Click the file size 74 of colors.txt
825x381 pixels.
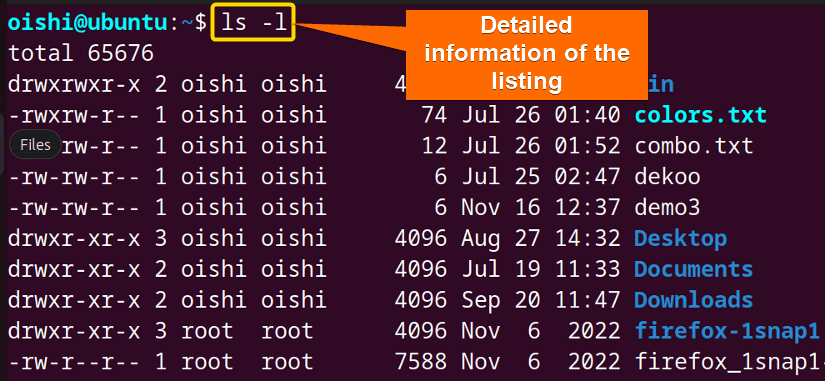pos(434,115)
